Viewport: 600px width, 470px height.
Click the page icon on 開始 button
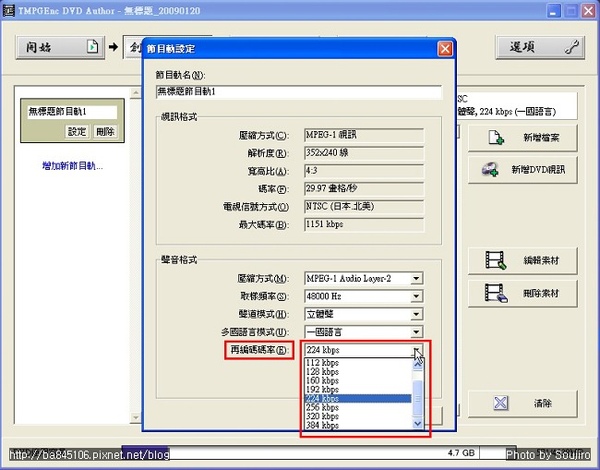pos(92,47)
